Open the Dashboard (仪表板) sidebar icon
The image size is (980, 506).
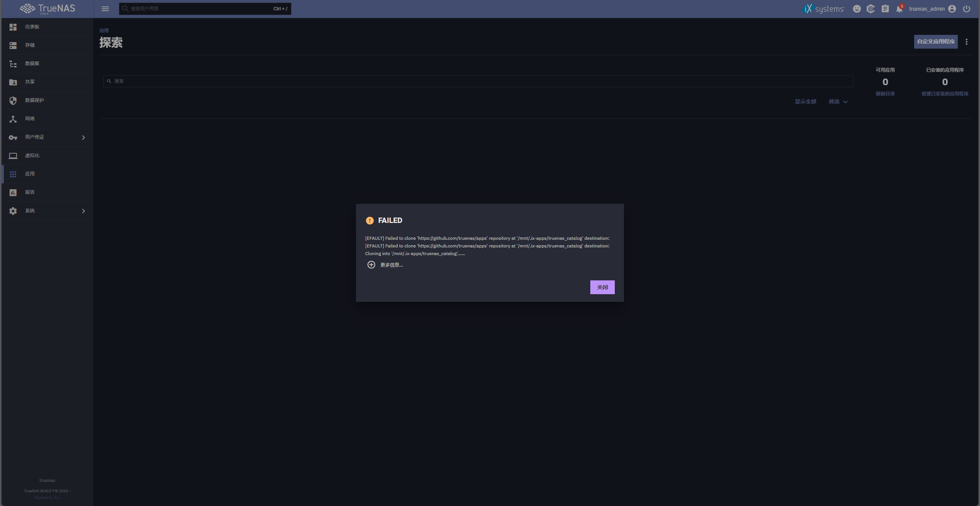click(13, 27)
